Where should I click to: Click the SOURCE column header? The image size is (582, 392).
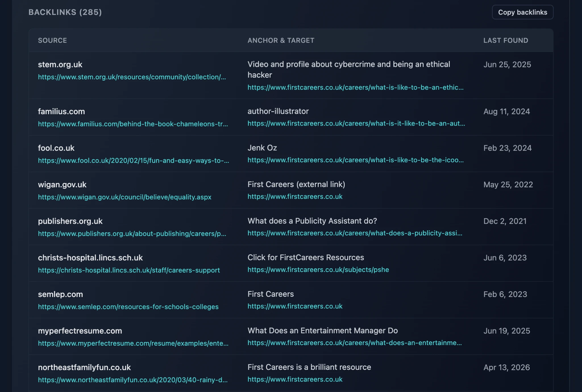click(x=52, y=40)
